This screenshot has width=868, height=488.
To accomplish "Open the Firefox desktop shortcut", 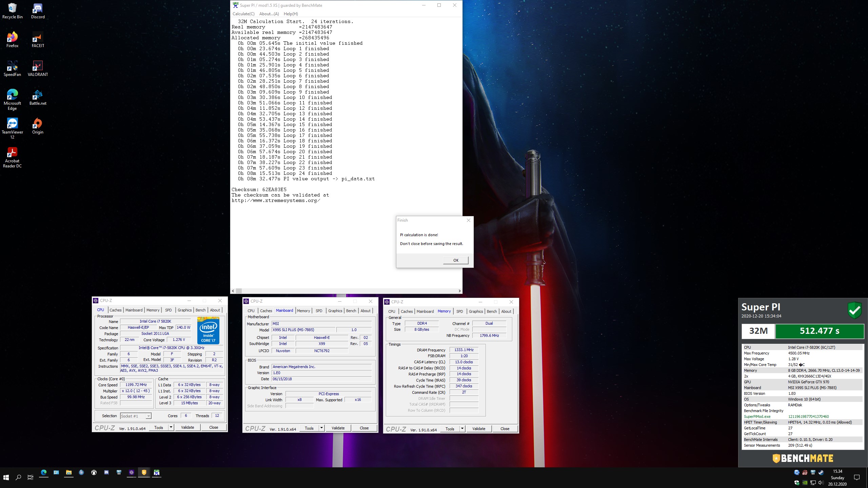I will 12,40.
